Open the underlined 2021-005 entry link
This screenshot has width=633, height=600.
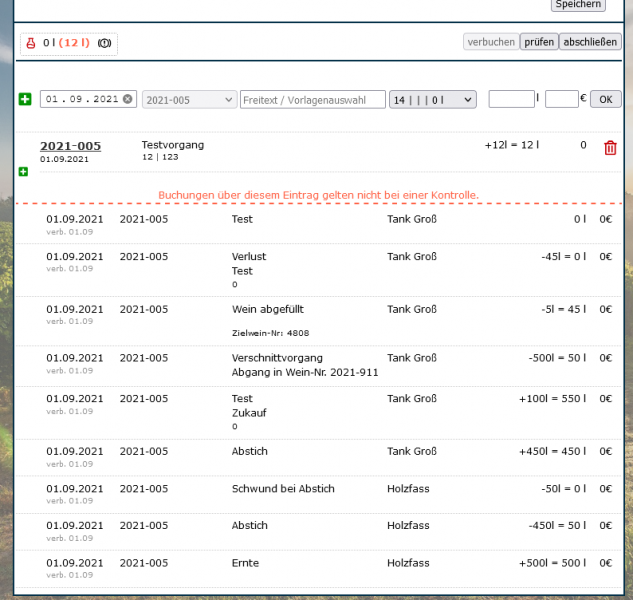pyautogui.click(x=70, y=146)
